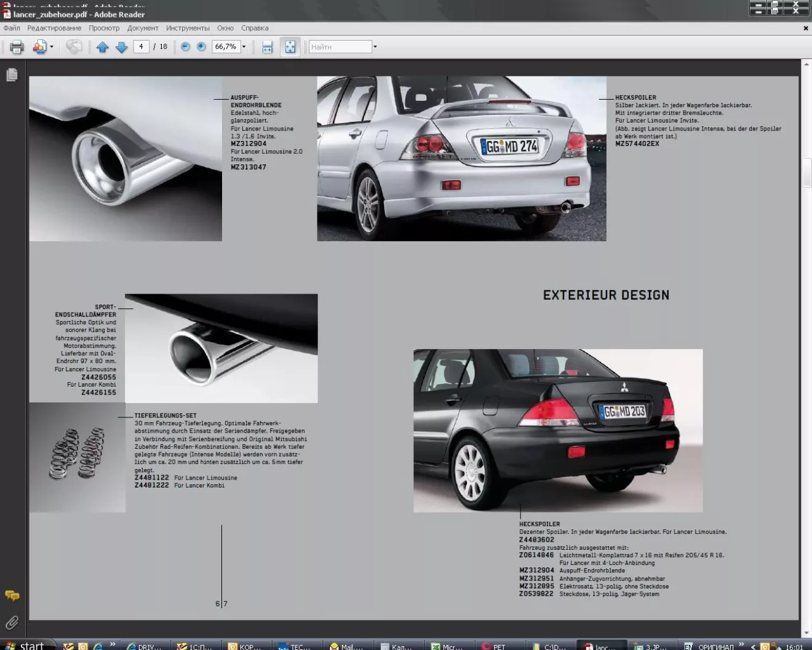Open the Найти search options dropdown arrow
This screenshot has width=812, height=650.
tap(375, 47)
